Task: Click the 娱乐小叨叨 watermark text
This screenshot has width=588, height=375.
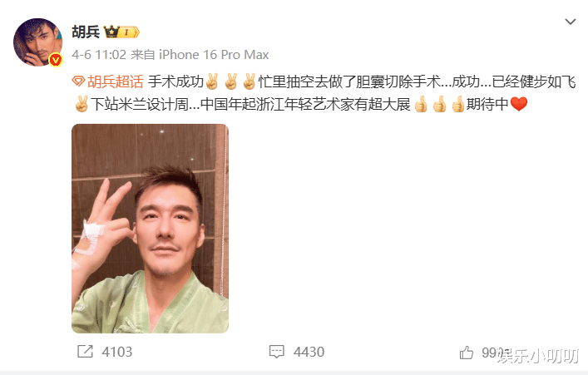Action: (x=538, y=356)
